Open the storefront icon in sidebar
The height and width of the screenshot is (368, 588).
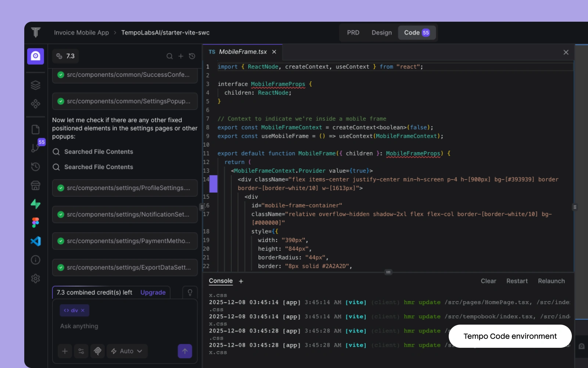point(36,186)
